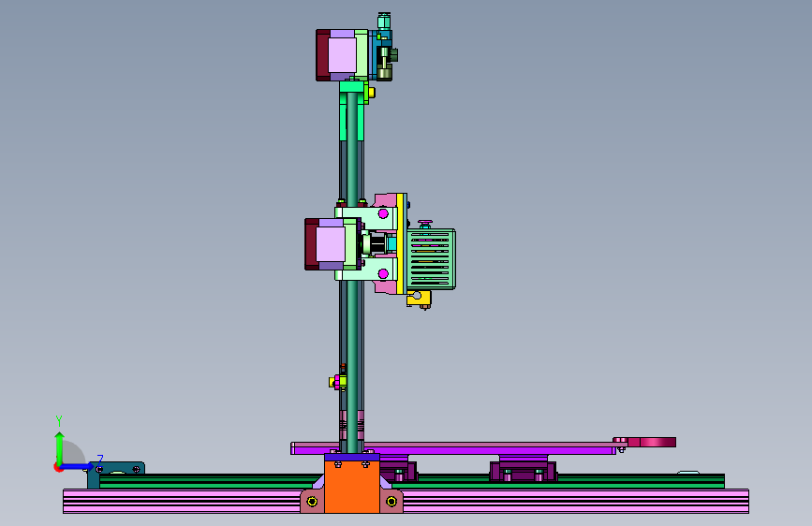Select the right bed bearing block under plate
Image resolution: width=812 pixels, height=526 pixels.
[x=523, y=470]
